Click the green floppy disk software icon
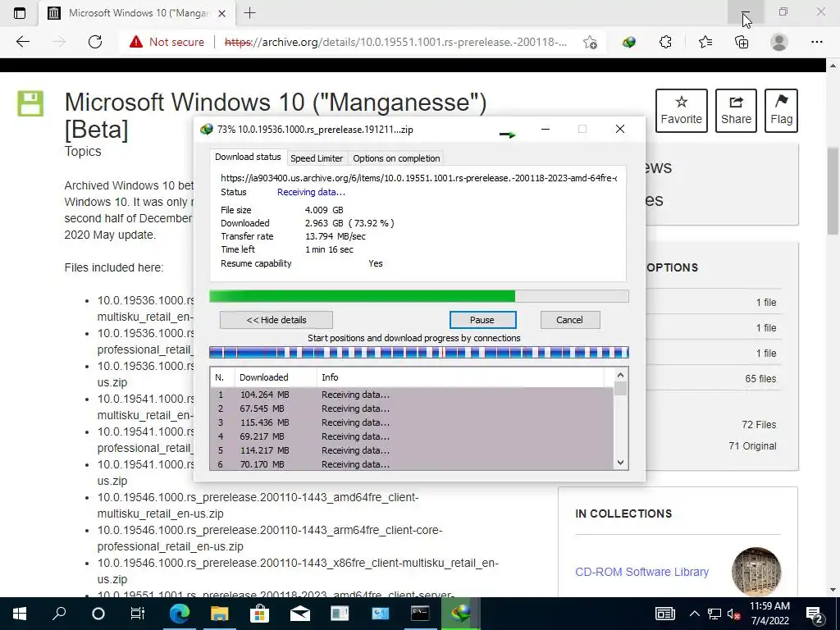 click(x=30, y=103)
